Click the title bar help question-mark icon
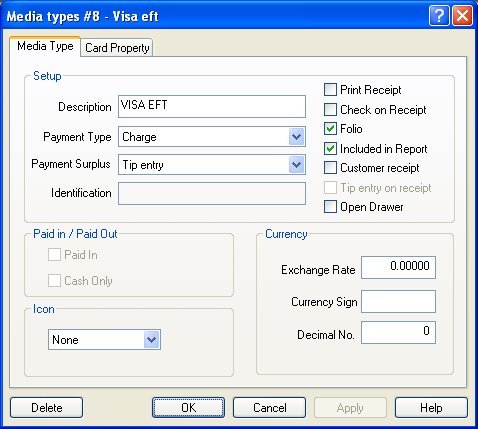 point(439,15)
